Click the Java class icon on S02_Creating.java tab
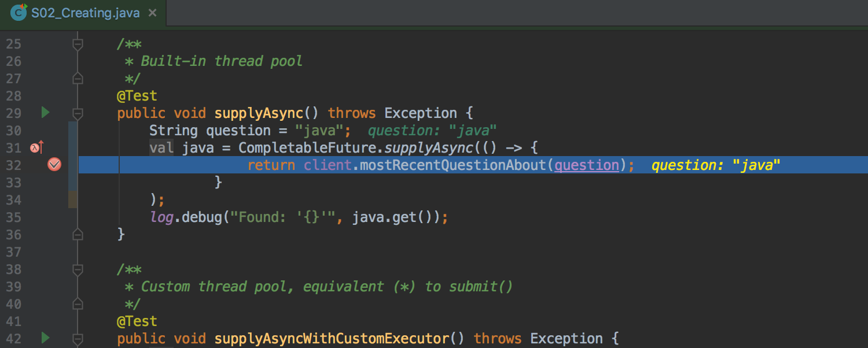The width and height of the screenshot is (868, 348). (x=19, y=12)
